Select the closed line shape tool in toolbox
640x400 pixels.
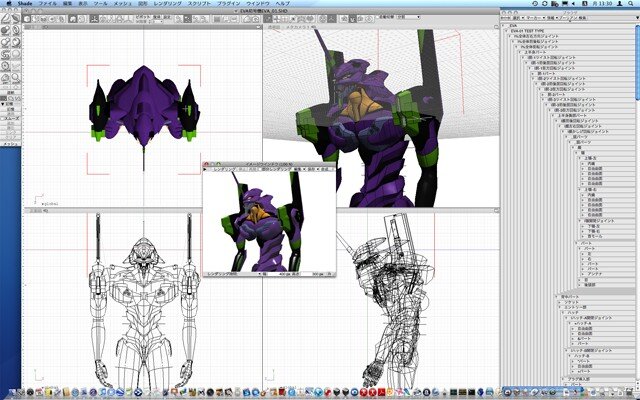pos(16,18)
